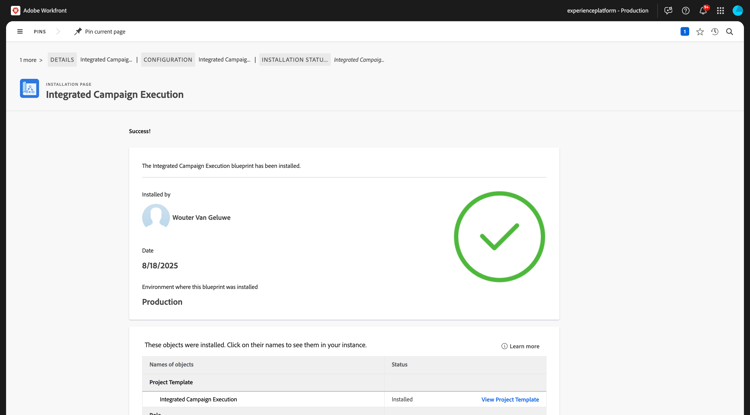Screen dimensions: 750x415
Task: Open the Help question mark icon
Action: coord(686,11)
